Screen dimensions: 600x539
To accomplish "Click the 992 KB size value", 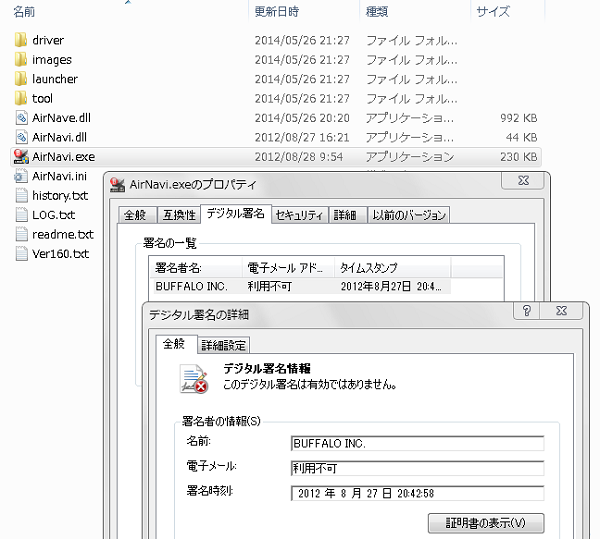I will pos(518,118).
